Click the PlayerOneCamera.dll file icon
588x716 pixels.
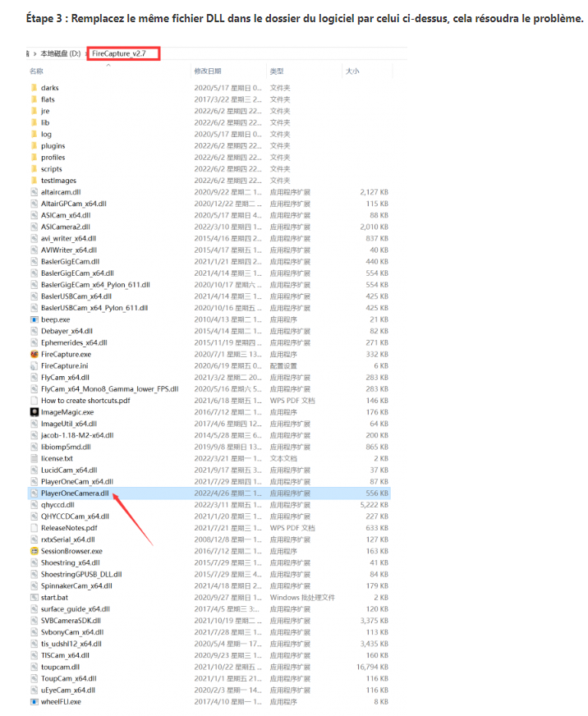pos(34,493)
